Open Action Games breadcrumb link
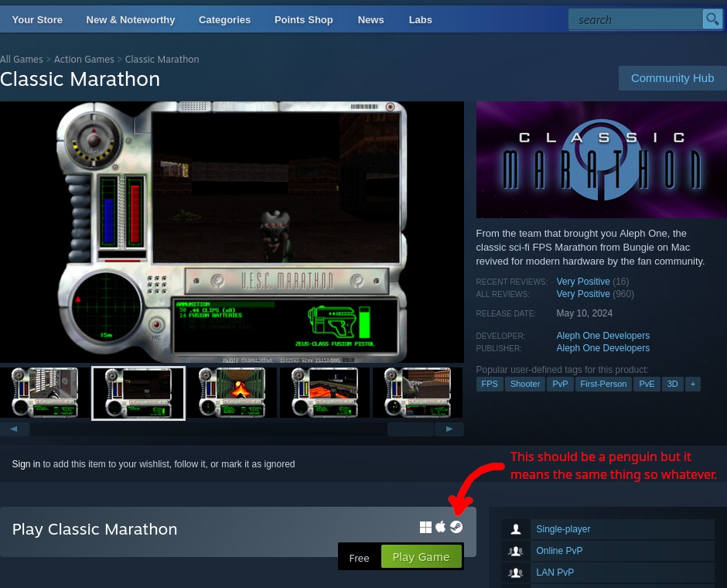Screen dimensions: 727x588 [84, 60]
